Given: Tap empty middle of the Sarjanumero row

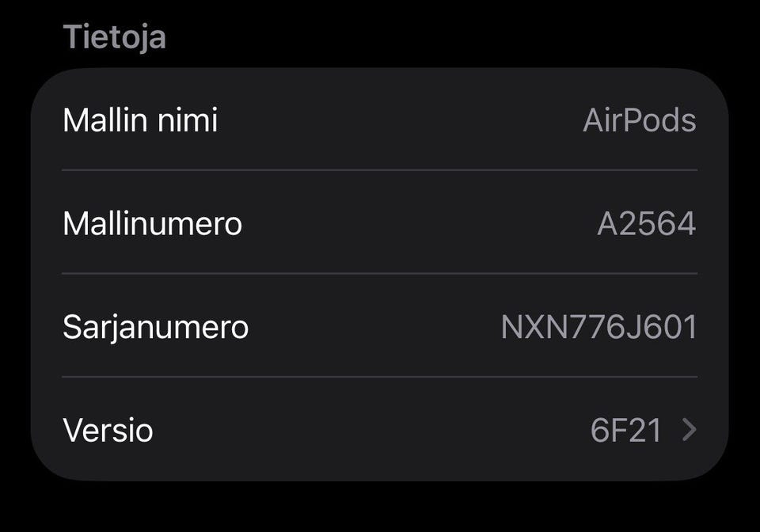Looking at the screenshot, I should pyautogui.click(x=372, y=326).
